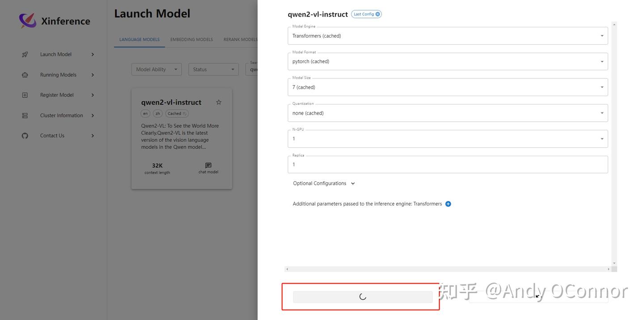
Task: Open Running Models using its sidebar icon
Action: pyautogui.click(x=25, y=74)
